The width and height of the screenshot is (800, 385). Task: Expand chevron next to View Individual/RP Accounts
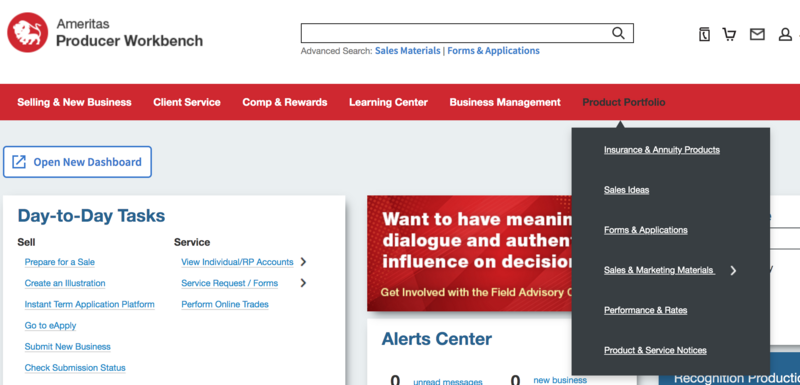[303, 262]
